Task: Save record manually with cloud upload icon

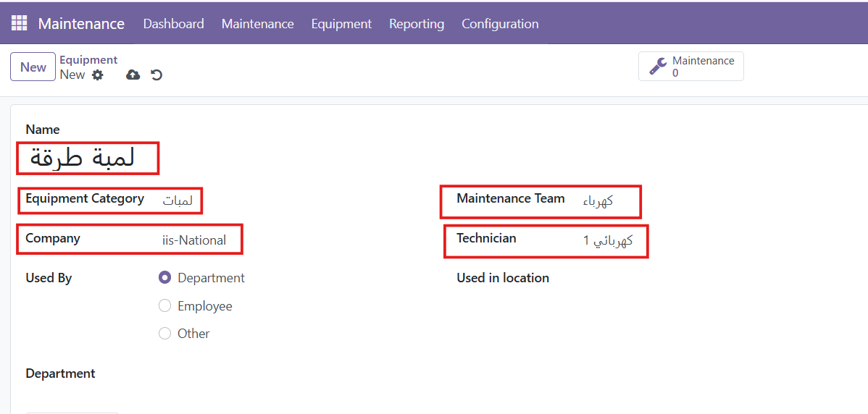Action: pyautogui.click(x=133, y=75)
